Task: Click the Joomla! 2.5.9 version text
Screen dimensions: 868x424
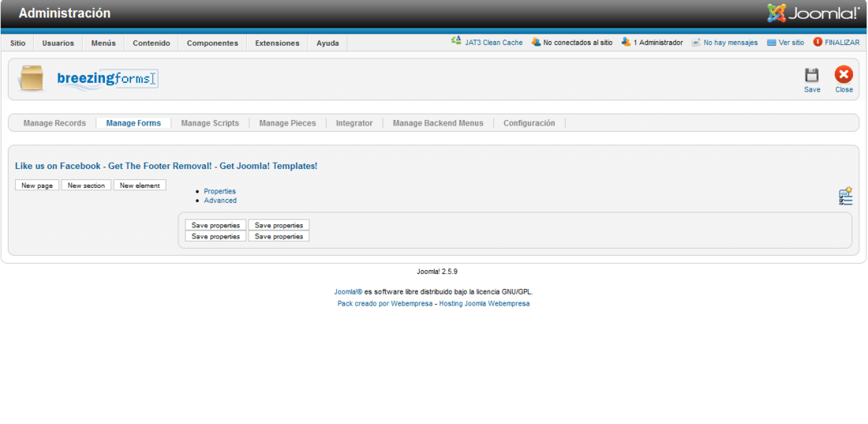Action: pyautogui.click(x=437, y=272)
